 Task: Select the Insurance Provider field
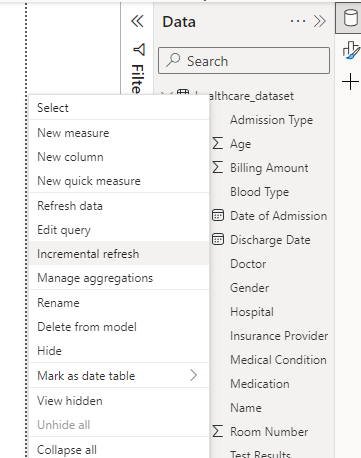(x=279, y=336)
